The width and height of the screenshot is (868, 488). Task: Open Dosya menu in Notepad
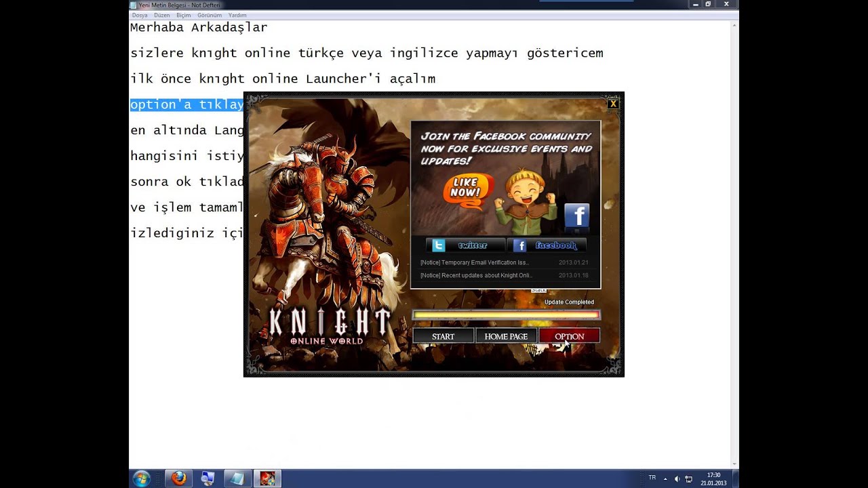click(x=140, y=15)
